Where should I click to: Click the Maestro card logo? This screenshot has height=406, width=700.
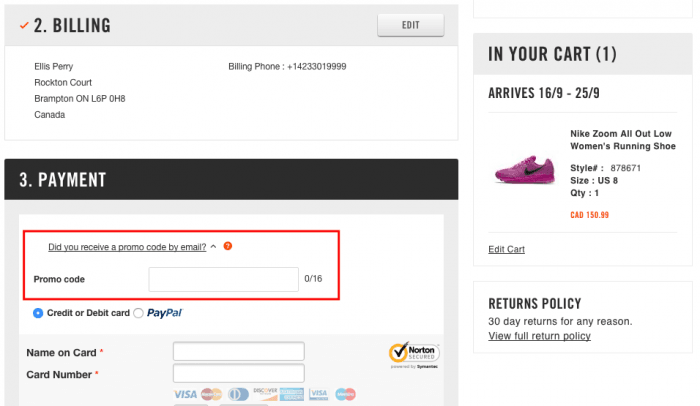coord(346,394)
